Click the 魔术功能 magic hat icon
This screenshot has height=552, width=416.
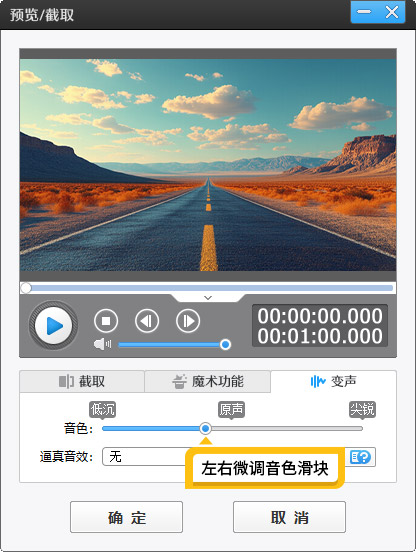[x=179, y=381]
